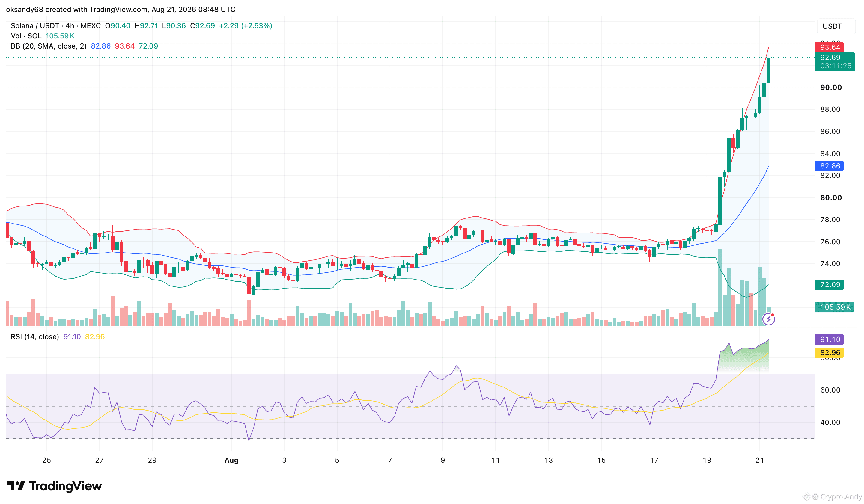Click the 15 date label on the time axis
864x504 pixels.
(x=601, y=460)
